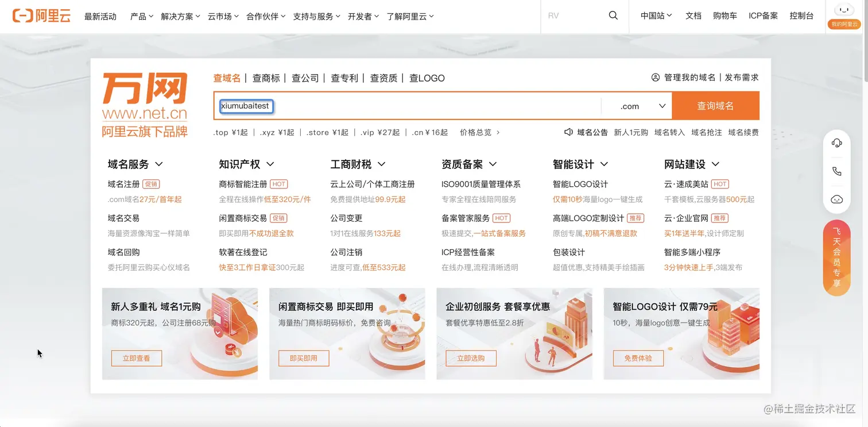The image size is (868, 427).
Task: Open 商标智能注册 link
Action: [243, 184]
